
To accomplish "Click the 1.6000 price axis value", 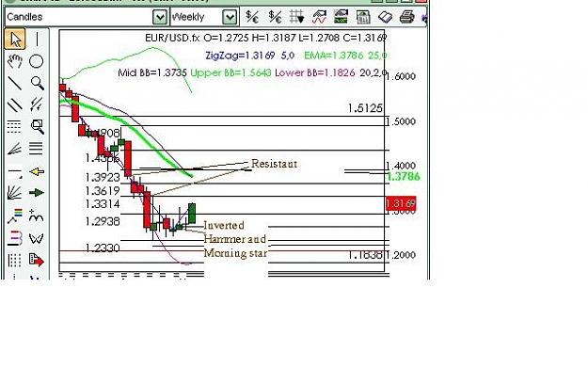I will tap(401, 76).
